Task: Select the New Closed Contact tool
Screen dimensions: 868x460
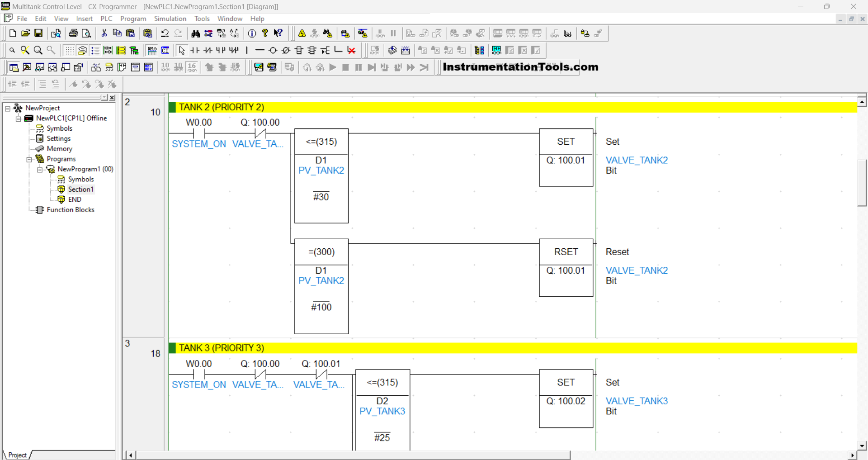Action: click(x=208, y=50)
